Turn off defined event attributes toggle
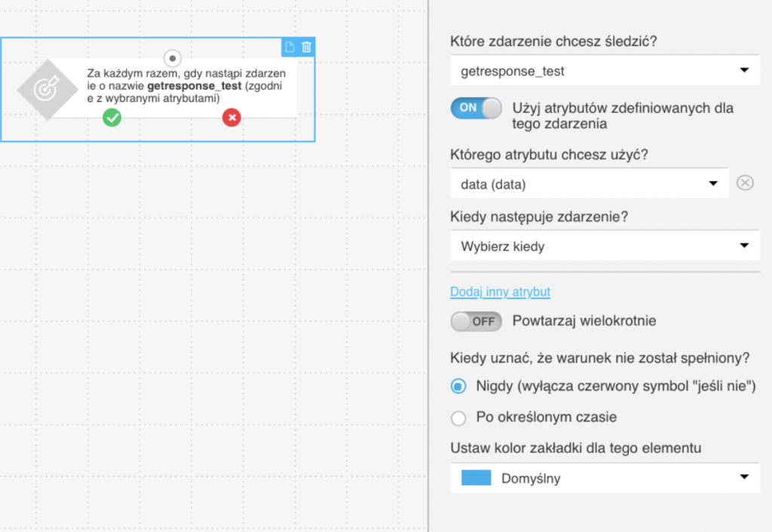The width and height of the screenshot is (772, 532). [476, 109]
